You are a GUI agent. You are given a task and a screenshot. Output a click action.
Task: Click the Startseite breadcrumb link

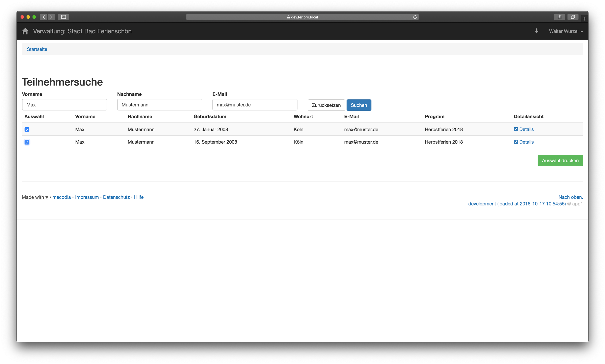37,49
